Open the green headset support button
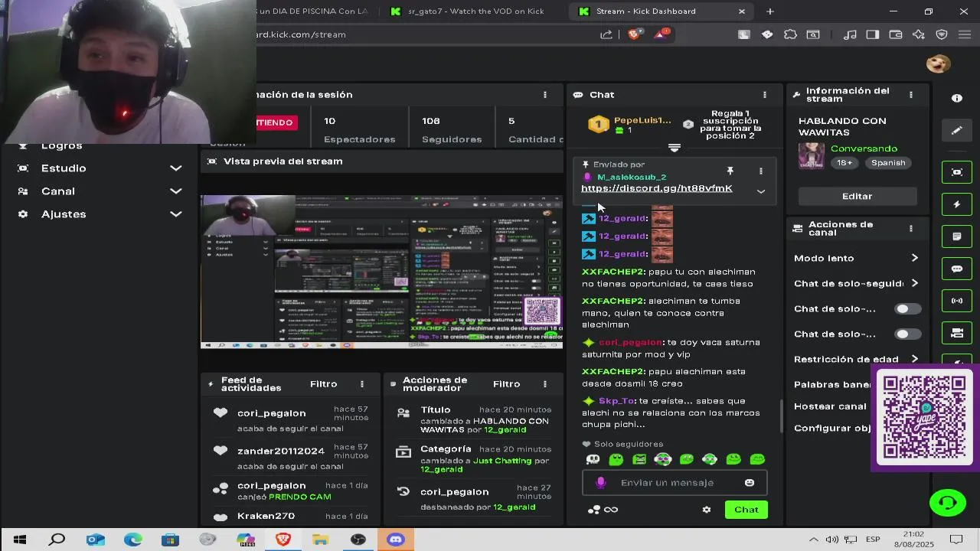Viewport: 980px width, 551px height. click(x=947, y=503)
